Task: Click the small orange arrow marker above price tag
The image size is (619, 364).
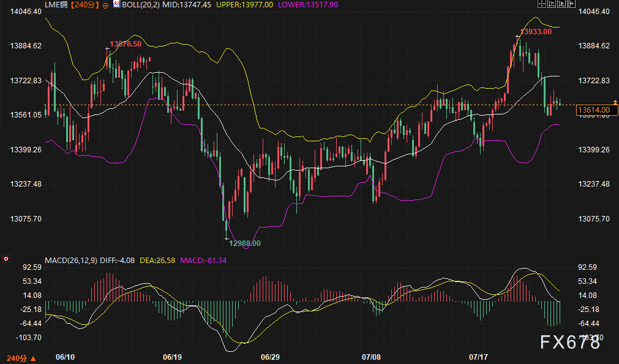Action: click(615, 102)
